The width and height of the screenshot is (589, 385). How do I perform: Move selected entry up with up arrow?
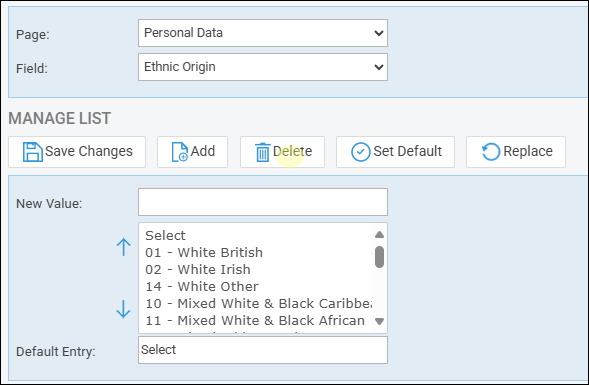pyautogui.click(x=123, y=247)
